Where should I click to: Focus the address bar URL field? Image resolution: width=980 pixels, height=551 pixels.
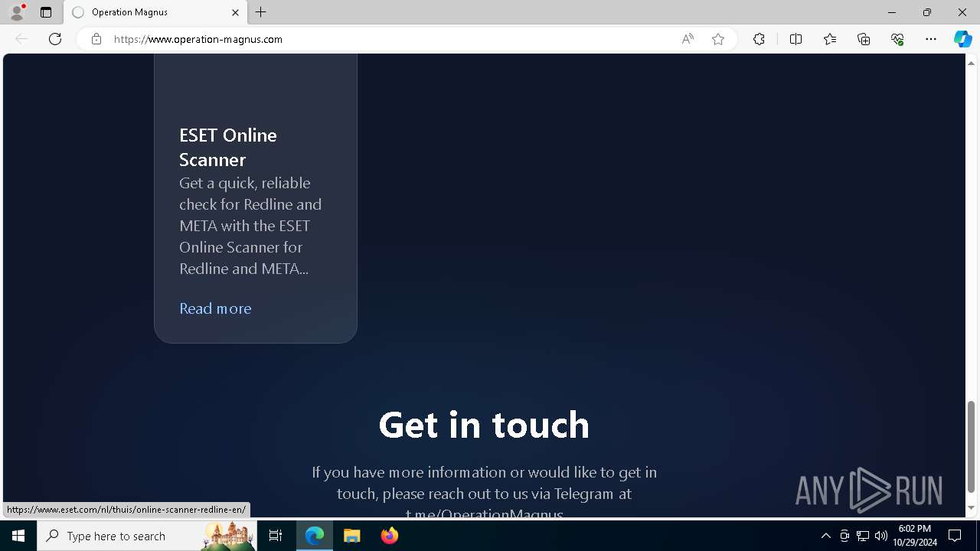(x=390, y=39)
